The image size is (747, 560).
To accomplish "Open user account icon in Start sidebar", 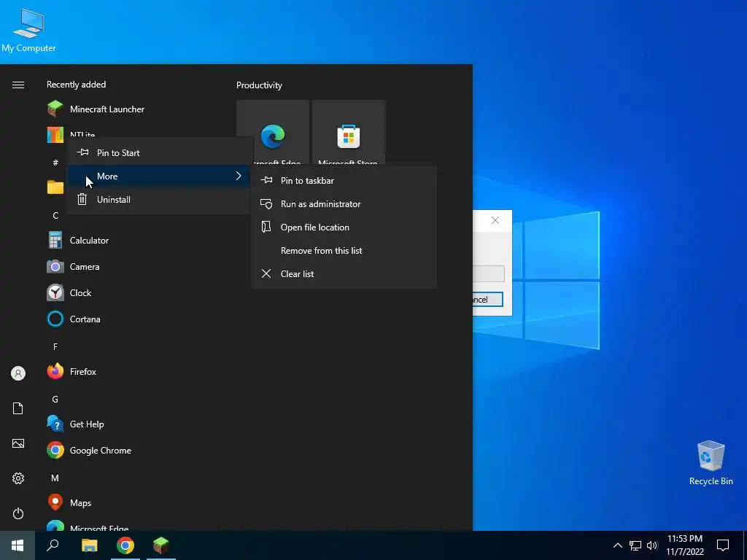I will click(18, 373).
